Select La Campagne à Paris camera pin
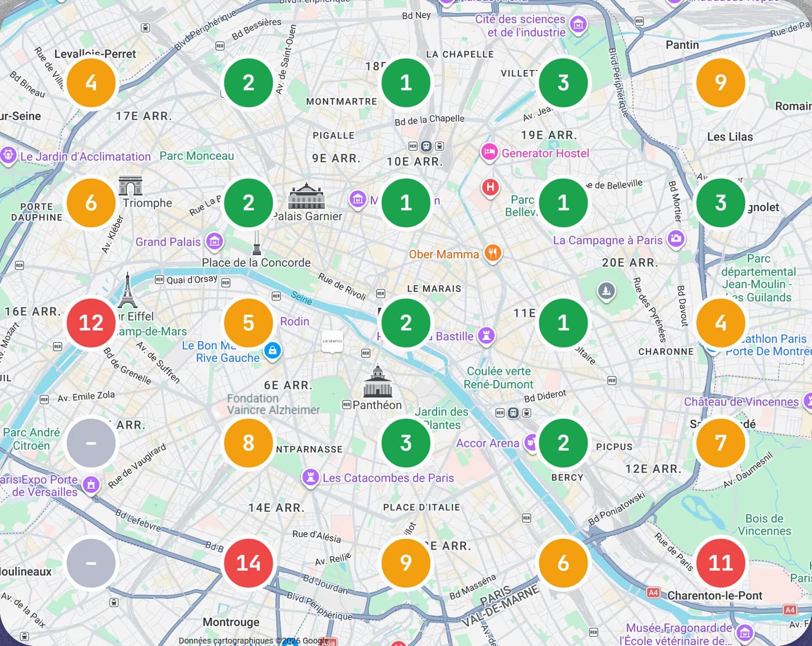Viewport: 812px width, 646px height. 675,239
